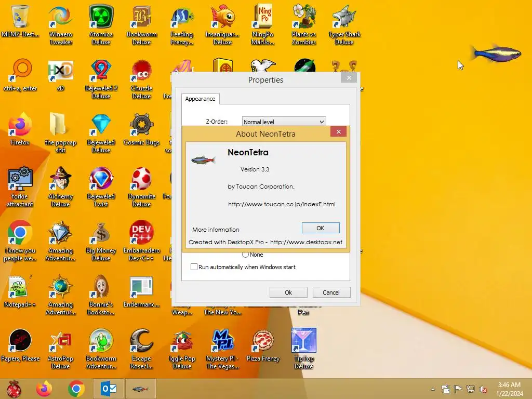Click Ok in the Properties window

[x=288, y=292]
